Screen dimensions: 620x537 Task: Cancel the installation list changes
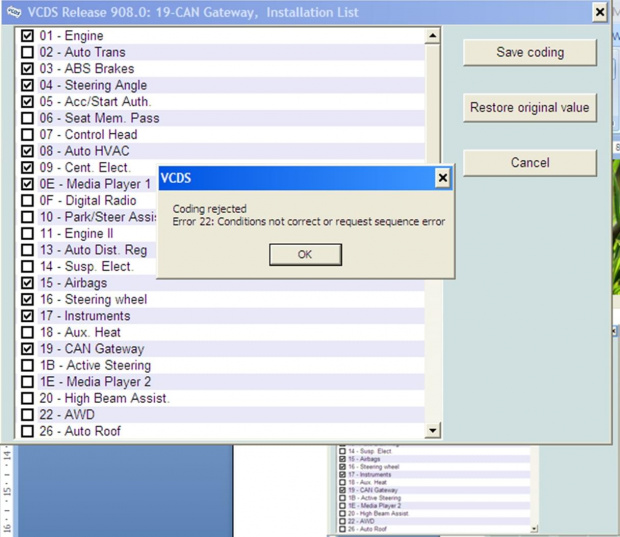(530, 163)
